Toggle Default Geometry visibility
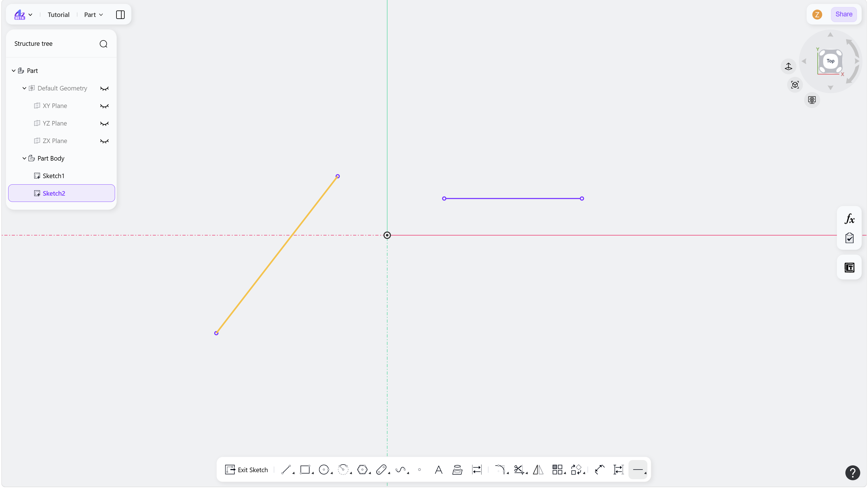 tap(105, 88)
